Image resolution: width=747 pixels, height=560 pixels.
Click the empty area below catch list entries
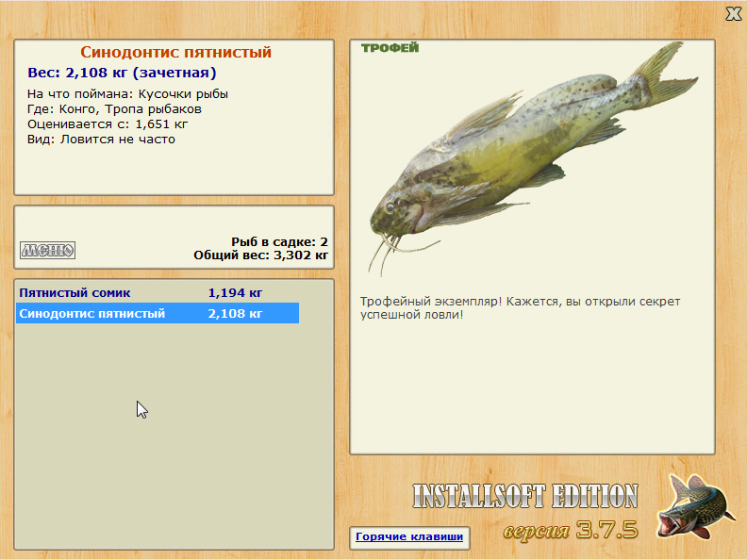click(x=174, y=436)
